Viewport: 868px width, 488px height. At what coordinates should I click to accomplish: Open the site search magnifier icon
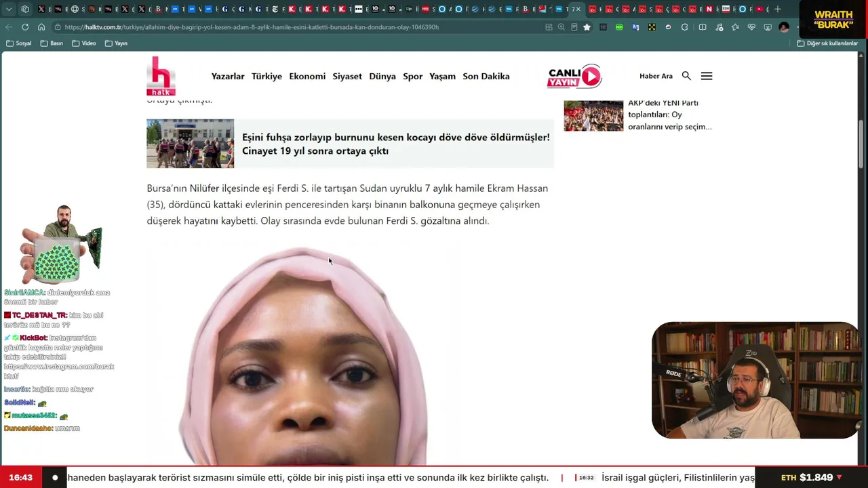686,76
